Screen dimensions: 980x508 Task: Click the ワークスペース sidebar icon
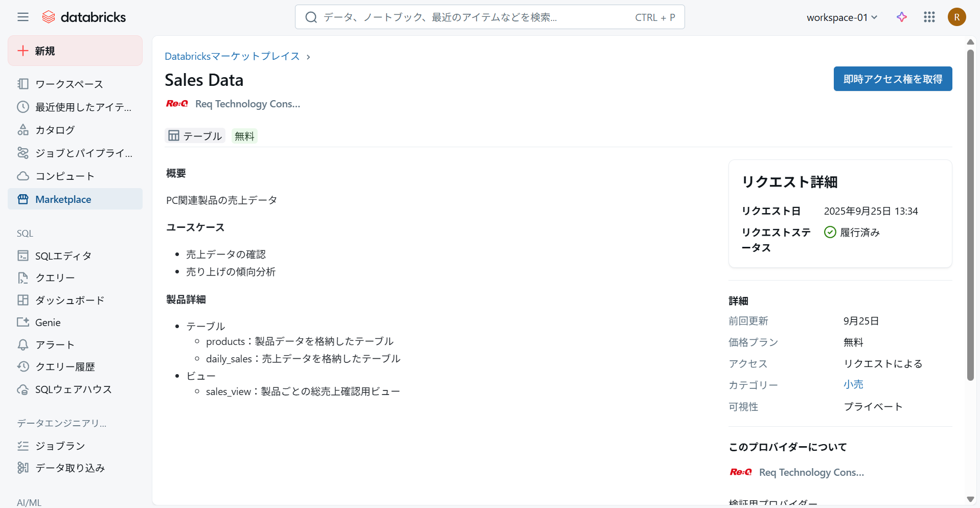click(23, 84)
